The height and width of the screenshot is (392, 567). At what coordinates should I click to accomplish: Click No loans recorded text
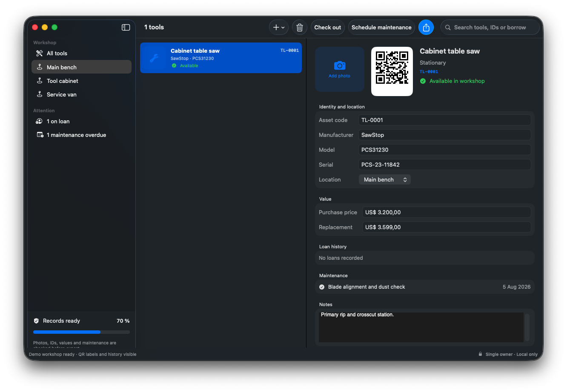coord(341,258)
